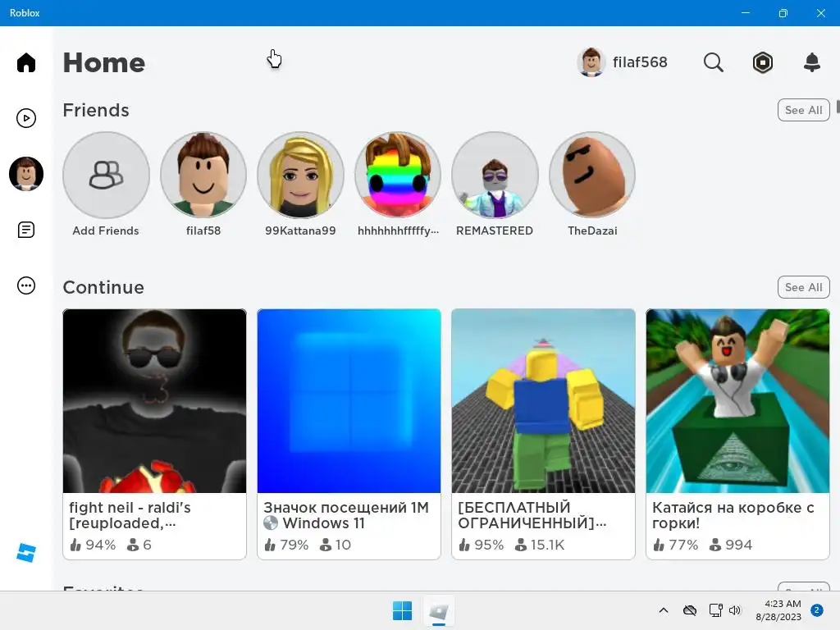Click the Roblox taskbar app icon
840x630 pixels.
439,610
